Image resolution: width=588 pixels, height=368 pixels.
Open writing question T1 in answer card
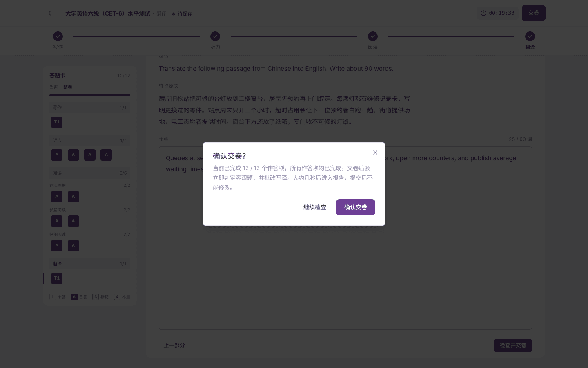(x=57, y=122)
